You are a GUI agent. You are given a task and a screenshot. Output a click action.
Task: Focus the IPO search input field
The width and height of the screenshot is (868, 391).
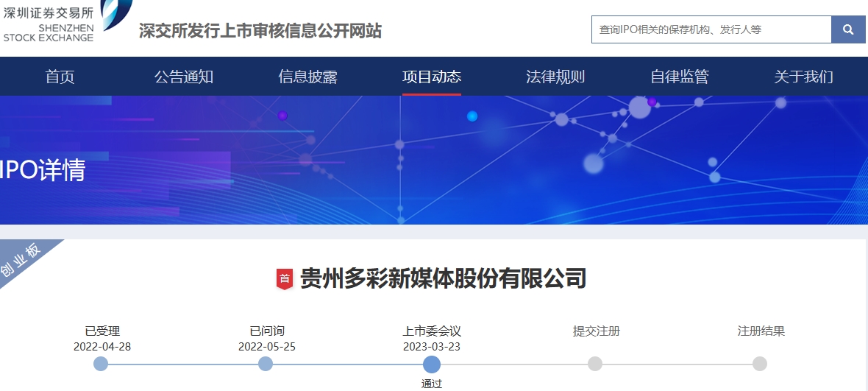(x=711, y=29)
